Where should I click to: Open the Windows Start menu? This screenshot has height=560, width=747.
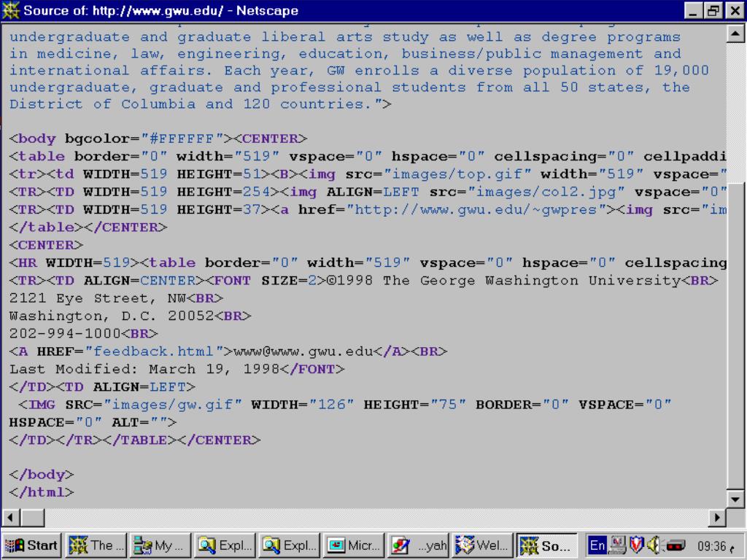point(32,545)
